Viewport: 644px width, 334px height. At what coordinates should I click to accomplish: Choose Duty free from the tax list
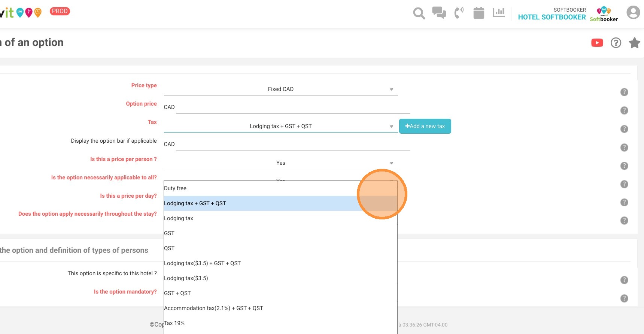(280, 188)
